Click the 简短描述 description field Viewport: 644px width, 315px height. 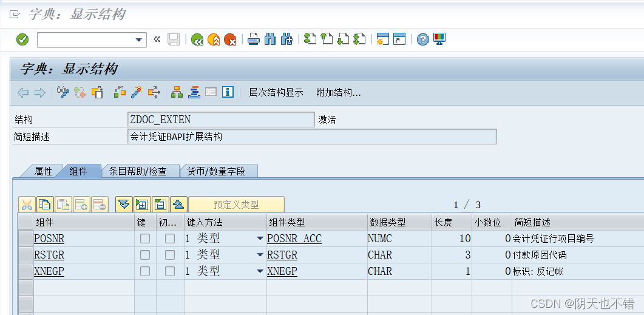[312, 137]
